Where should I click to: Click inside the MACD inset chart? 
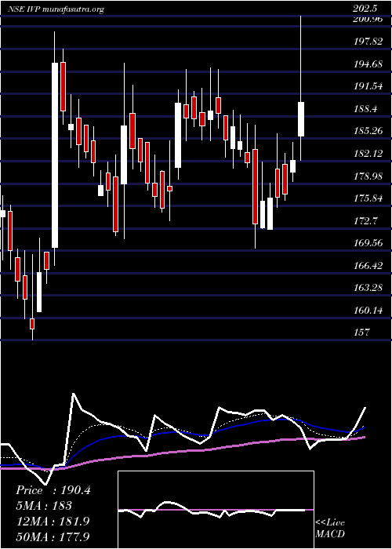click(x=216, y=510)
